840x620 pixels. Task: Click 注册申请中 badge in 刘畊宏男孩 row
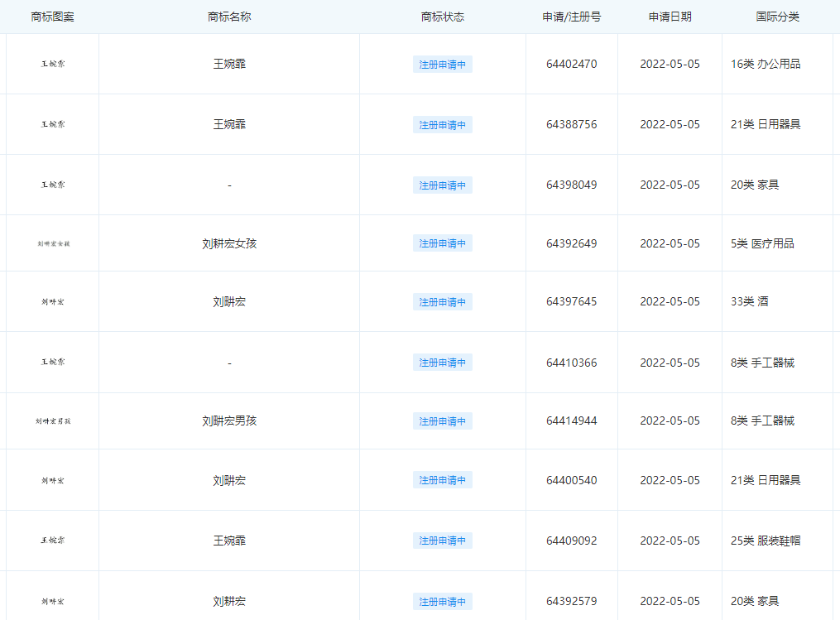click(x=443, y=421)
